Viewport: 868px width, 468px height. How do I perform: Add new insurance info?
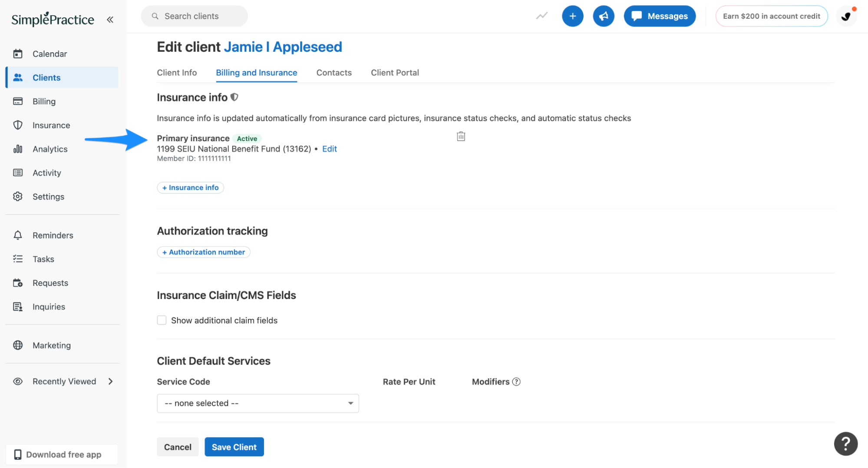click(190, 188)
